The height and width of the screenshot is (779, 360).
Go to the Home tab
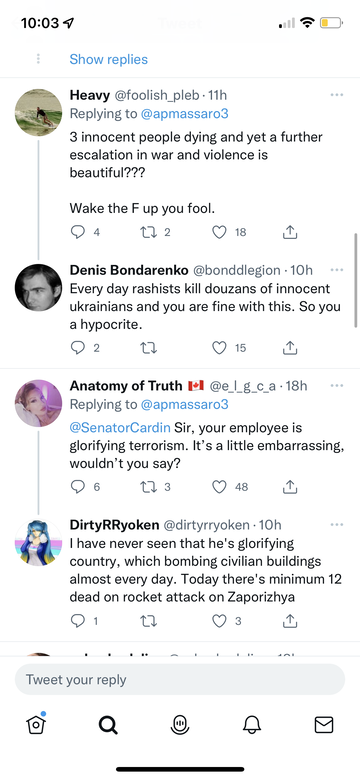click(x=36, y=724)
